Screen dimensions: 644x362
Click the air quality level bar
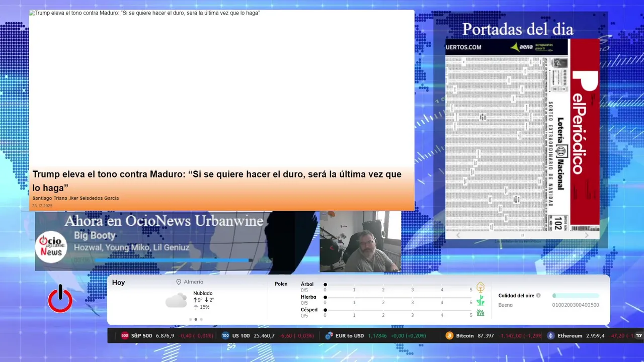tap(576, 296)
